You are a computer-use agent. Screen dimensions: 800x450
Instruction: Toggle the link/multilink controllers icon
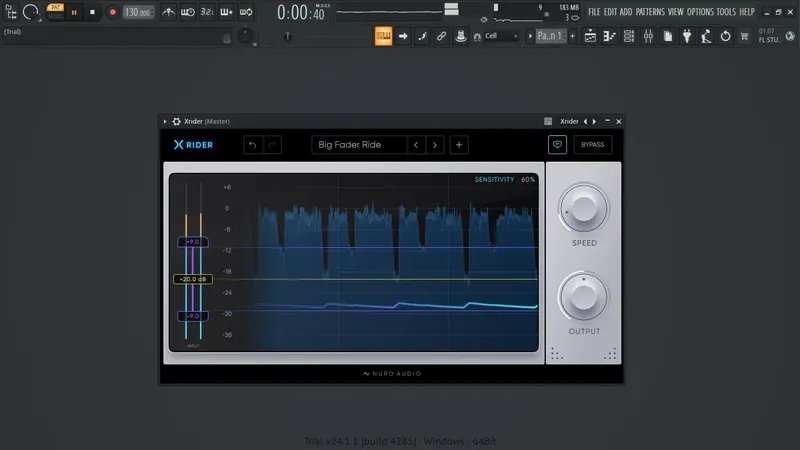pos(441,36)
